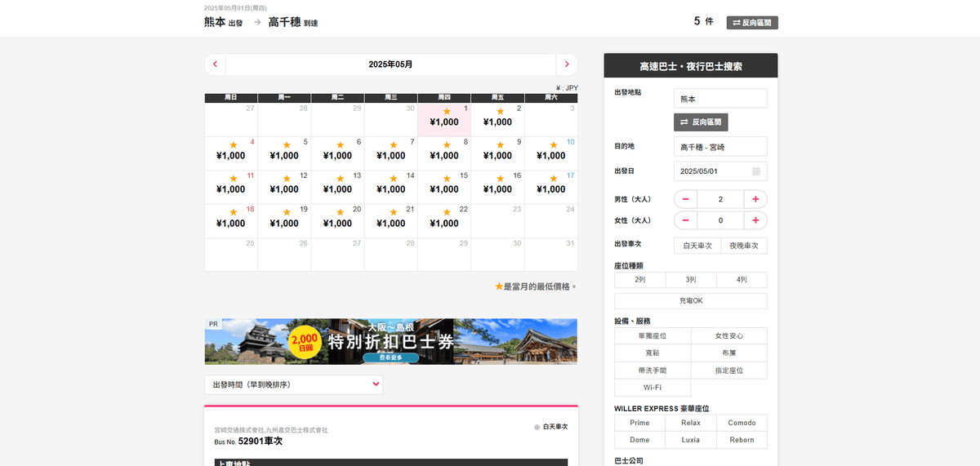The width and height of the screenshot is (980, 466).
Task: Decrease male adult count
Action: pos(685,199)
